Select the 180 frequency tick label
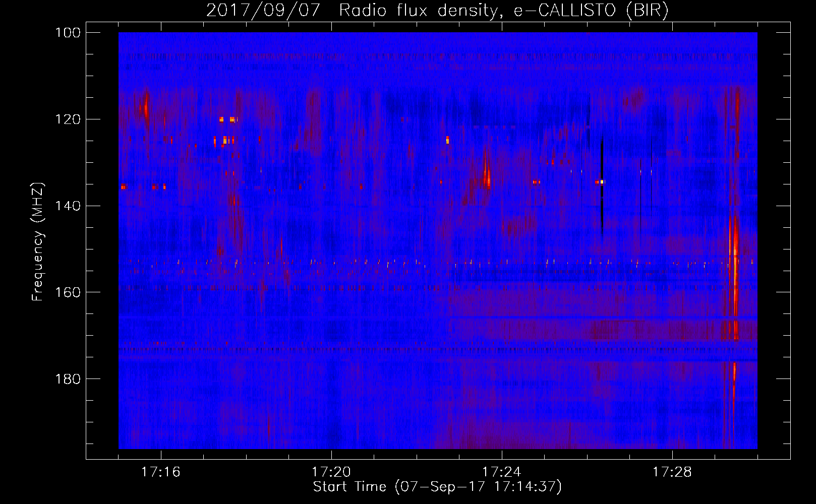Viewport: 816px width, 504px height. [69, 379]
